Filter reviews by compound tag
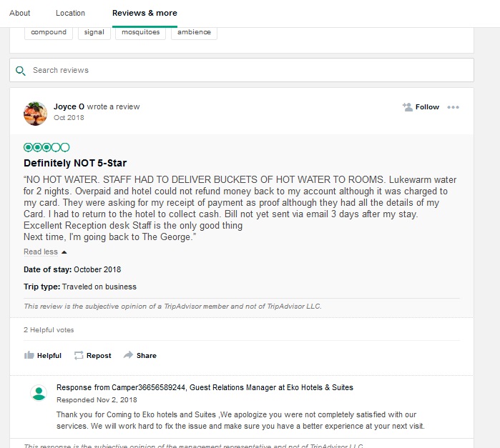Screen dimensions: 500x448 tap(49, 32)
